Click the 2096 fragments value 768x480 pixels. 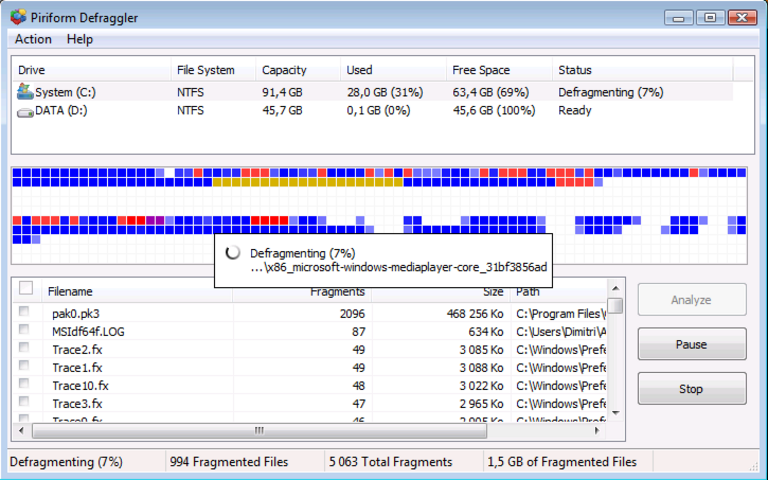coord(352,313)
